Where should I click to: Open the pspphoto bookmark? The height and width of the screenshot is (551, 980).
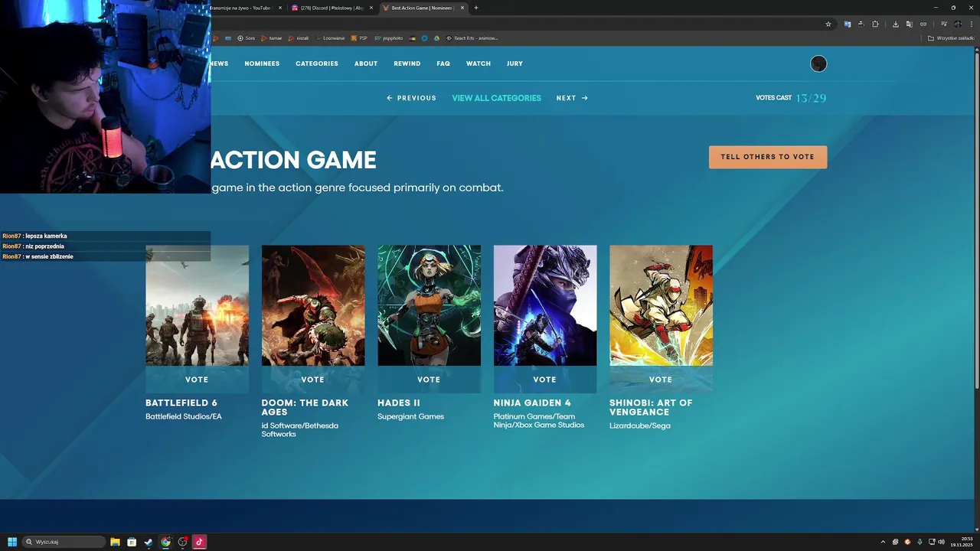point(388,37)
